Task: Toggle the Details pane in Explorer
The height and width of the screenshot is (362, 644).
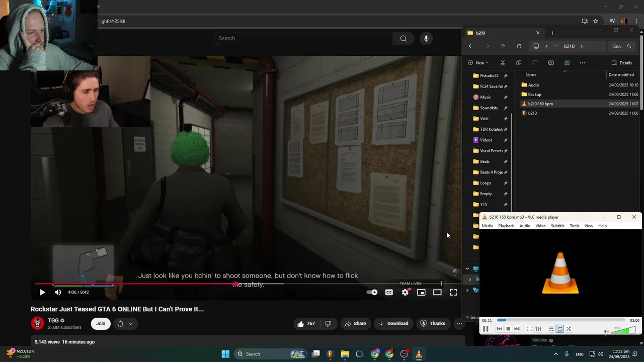Action: point(622,63)
